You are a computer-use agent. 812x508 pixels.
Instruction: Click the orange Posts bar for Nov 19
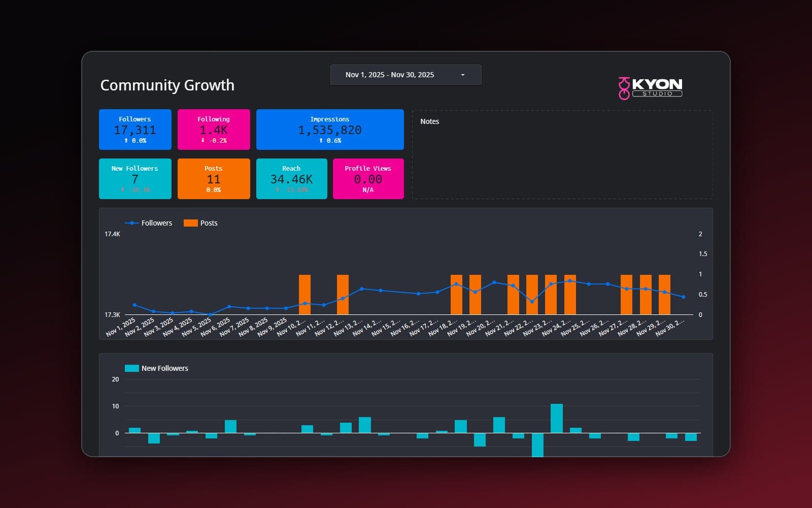[x=475, y=295]
